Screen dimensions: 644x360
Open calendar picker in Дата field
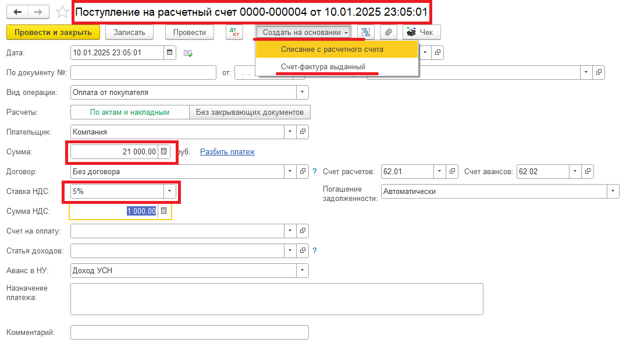point(170,52)
